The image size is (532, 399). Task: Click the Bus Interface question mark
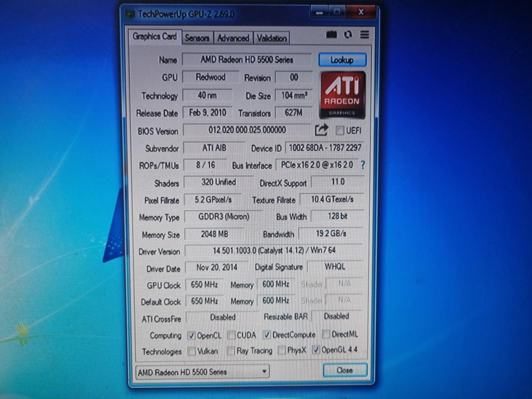coord(362,165)
